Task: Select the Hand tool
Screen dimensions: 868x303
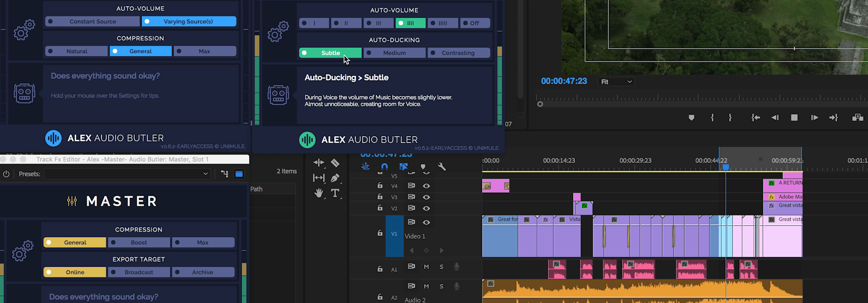Action: (319, 193)
